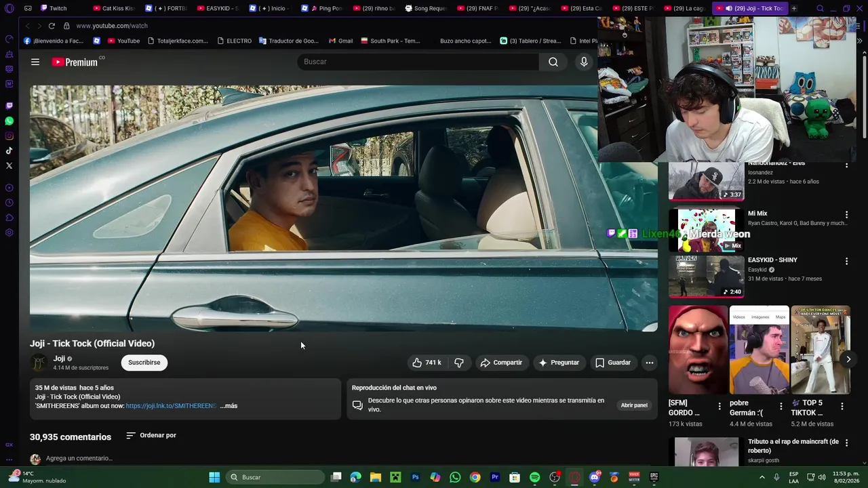Open Spotify from the taskbar

pos(534,477)
